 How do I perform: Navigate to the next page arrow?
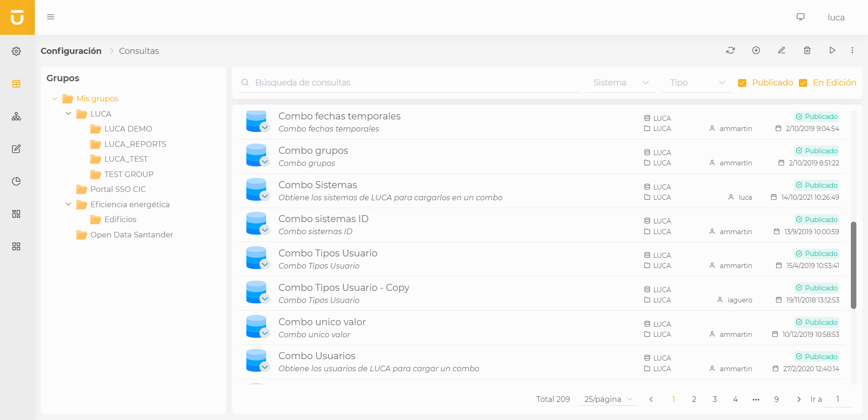(799, 399)
